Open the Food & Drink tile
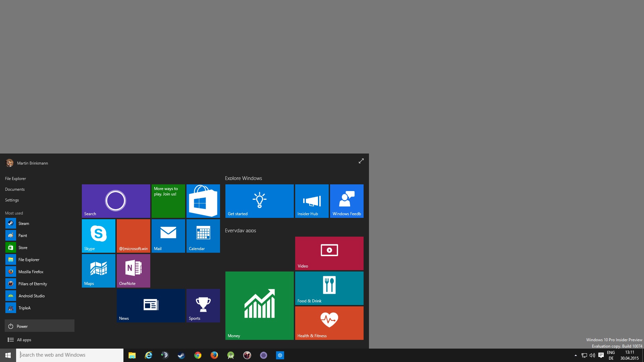This screenshot has width=644, height=362. [329, 288]
